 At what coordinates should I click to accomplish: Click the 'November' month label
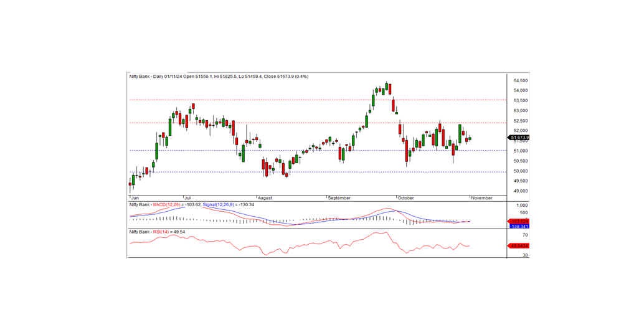(482, 198)
